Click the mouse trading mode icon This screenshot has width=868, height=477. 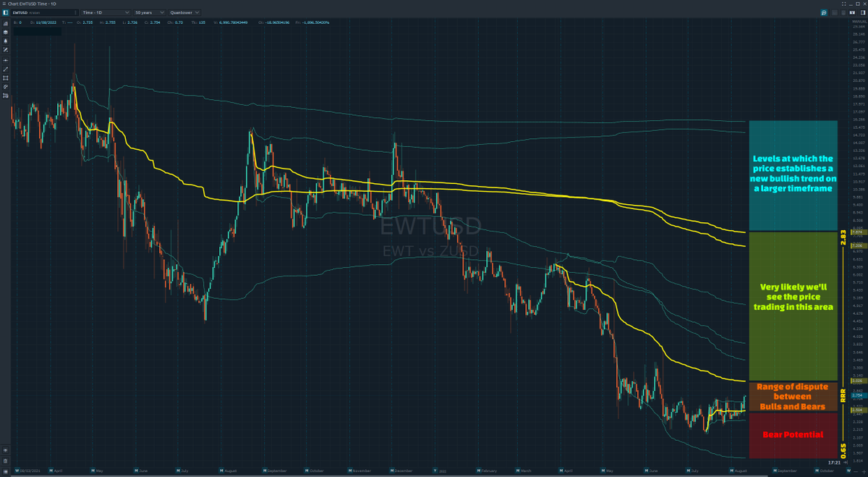(x=843, y=12)
